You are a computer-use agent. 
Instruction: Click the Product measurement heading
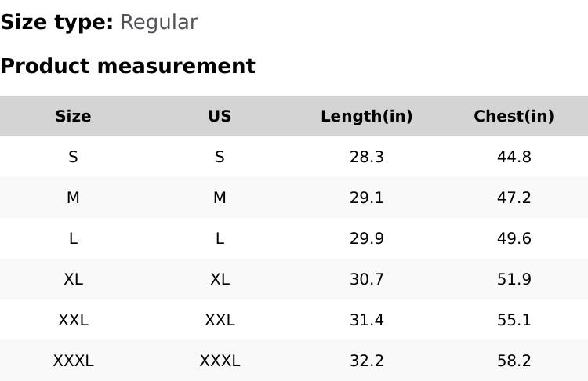click(128, 66)
